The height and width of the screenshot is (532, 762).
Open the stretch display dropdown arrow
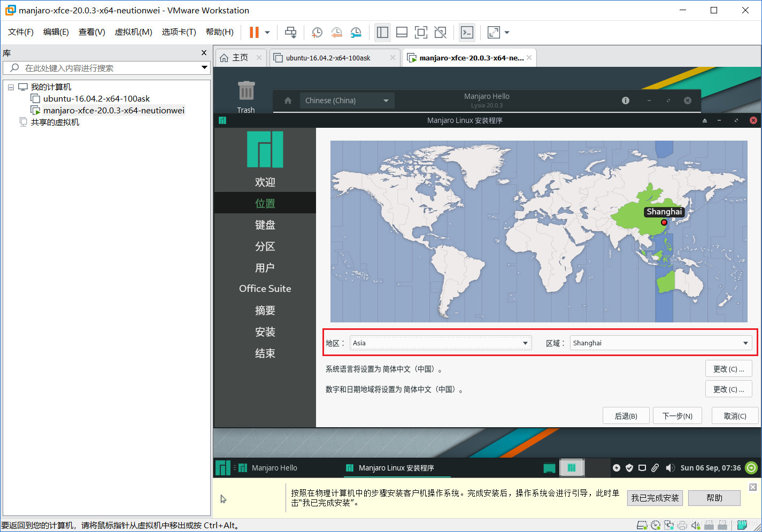pyautogui.click(x=507, y=33)
